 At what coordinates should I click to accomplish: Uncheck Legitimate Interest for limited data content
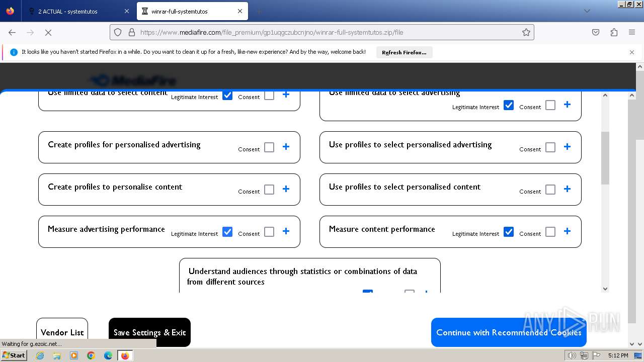(227, 95)
